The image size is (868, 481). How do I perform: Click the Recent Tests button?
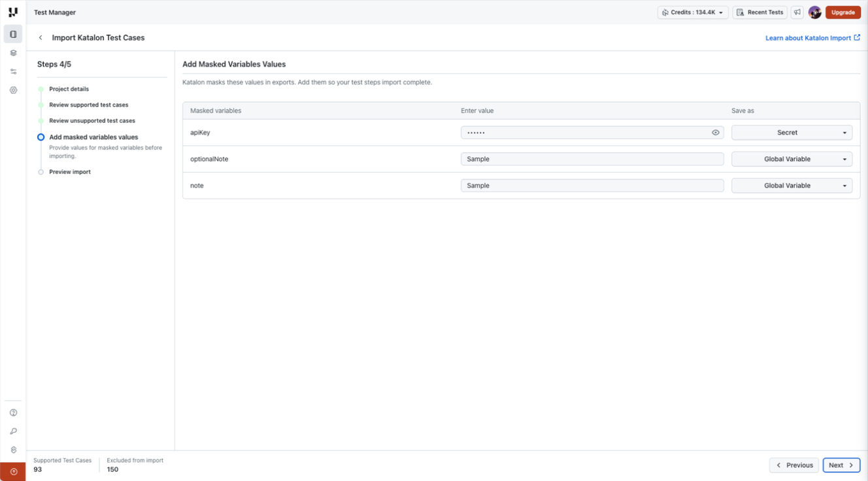(x=759, y=12)
